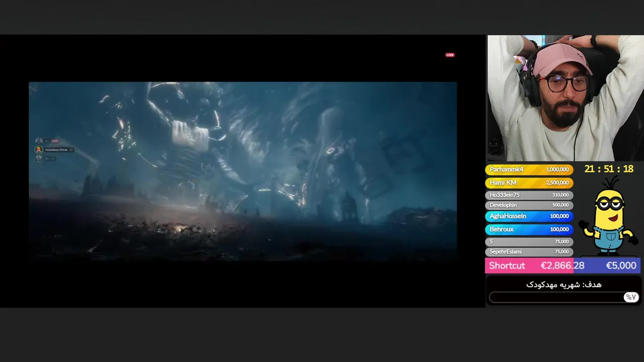The image size is (644, 362).
Task: Select the AghaHossein donor row
Action: point(529,216)
